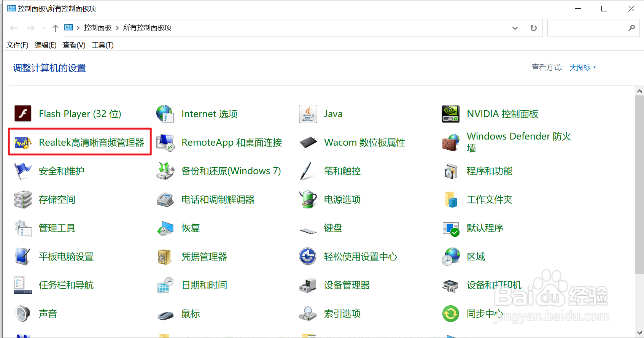Click the sync center green icon

click(451, 314)
